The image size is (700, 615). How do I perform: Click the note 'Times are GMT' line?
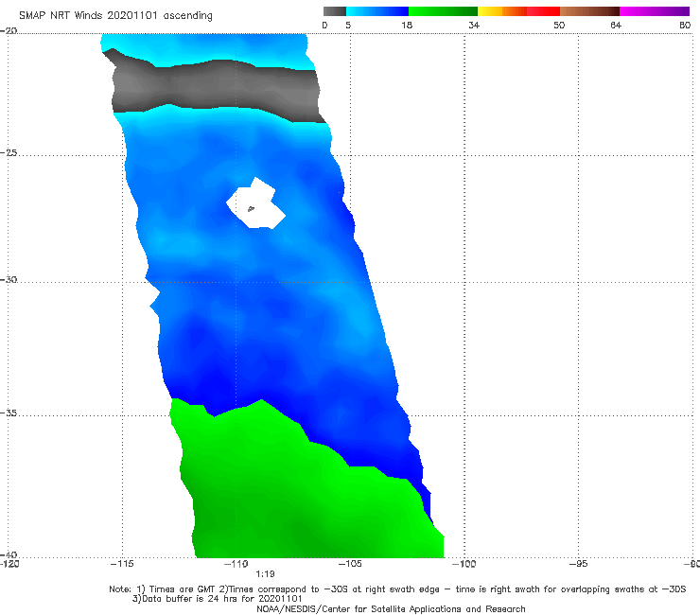pyautogui.click(x=397, y=589)
